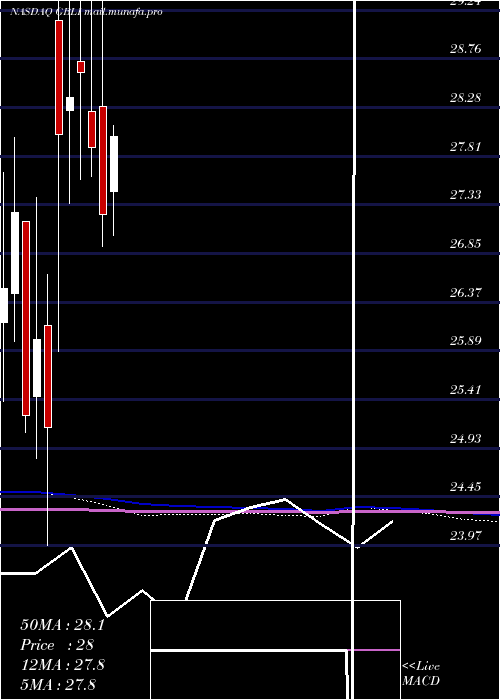Click the <<Live MACD label
Screen dimensions: 500x700
pos(421,674)
